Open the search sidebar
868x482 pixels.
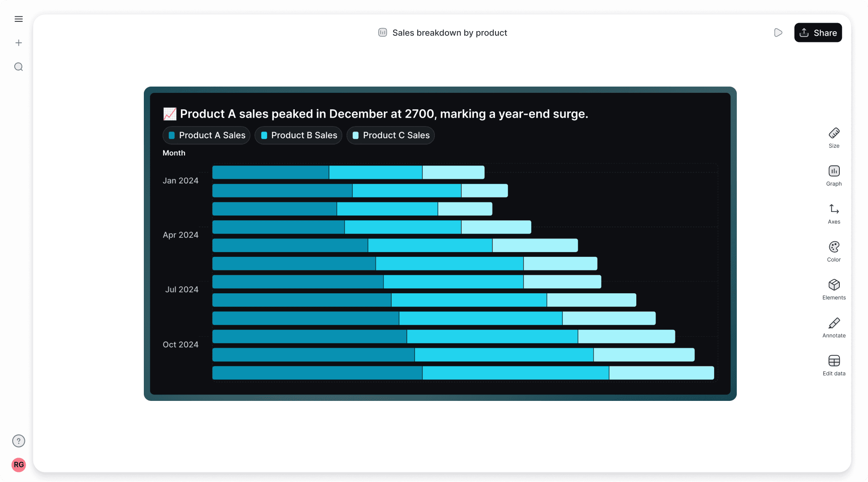point(19,67)
